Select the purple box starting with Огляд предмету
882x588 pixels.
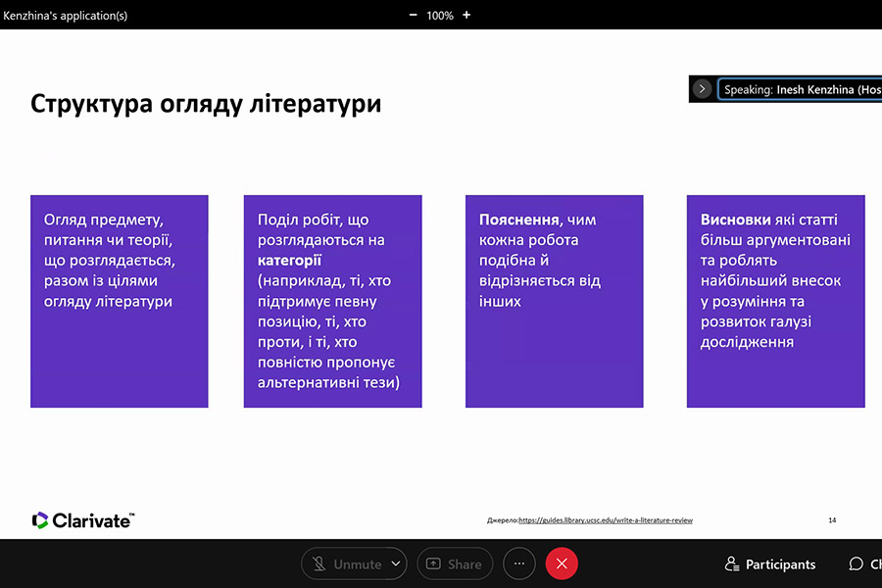(120, 301)
